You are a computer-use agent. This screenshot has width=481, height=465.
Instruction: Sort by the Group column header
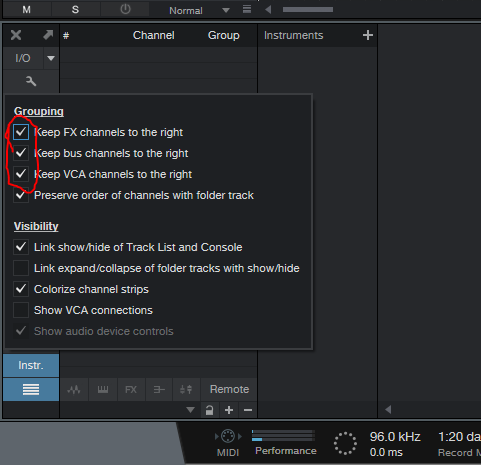tap(224, 35)
